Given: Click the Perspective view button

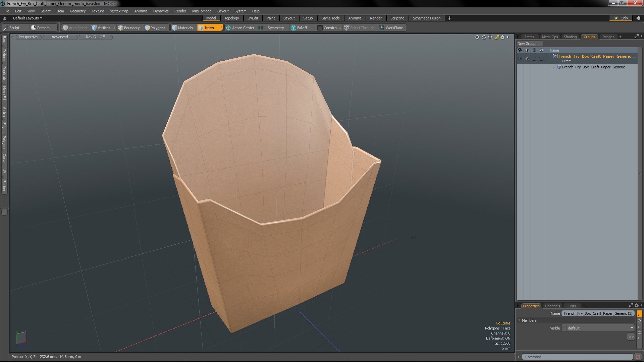Looking at the screenshot, I should 28,37.
